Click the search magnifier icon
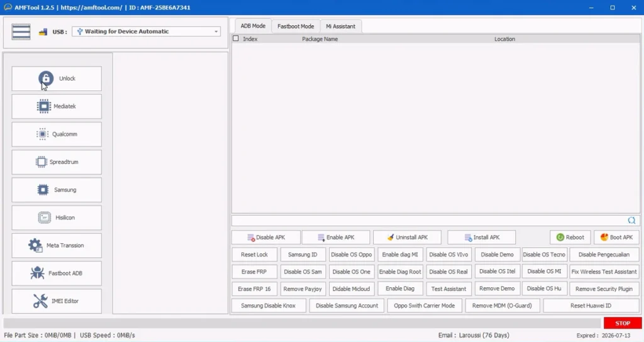 [x=631, y=221]
